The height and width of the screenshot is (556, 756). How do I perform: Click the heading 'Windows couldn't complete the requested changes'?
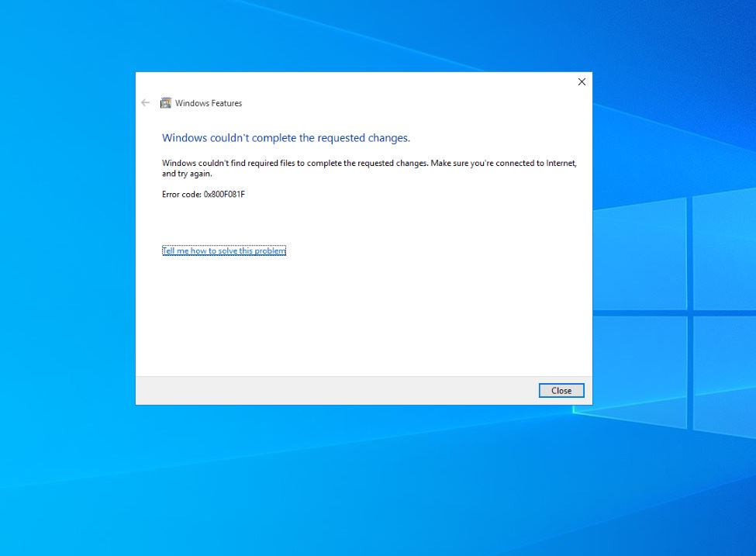coord(285,137)
